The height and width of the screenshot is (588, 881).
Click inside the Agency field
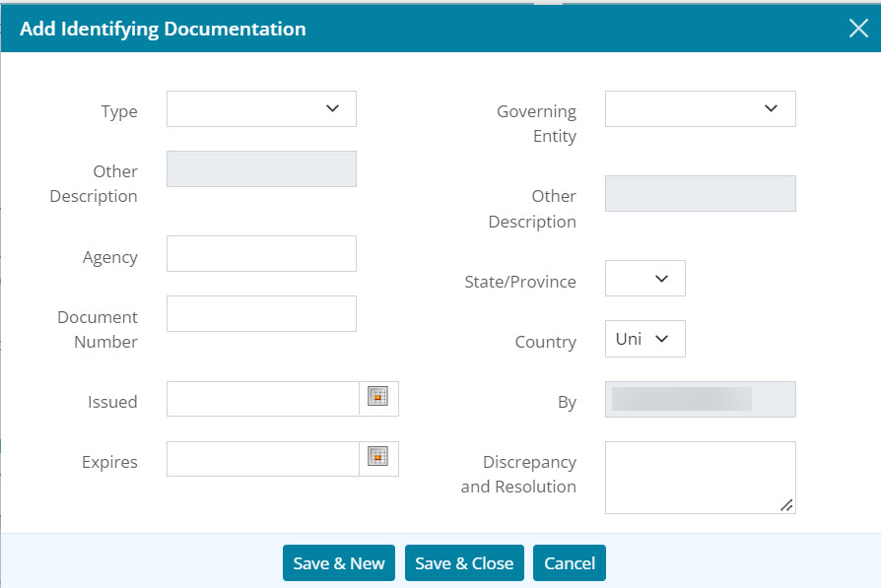(x=261, y=253)
